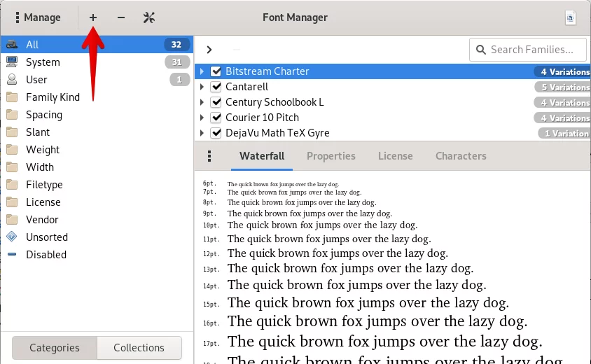Select the All category
The image size is (591, 364).
point(97,45)
